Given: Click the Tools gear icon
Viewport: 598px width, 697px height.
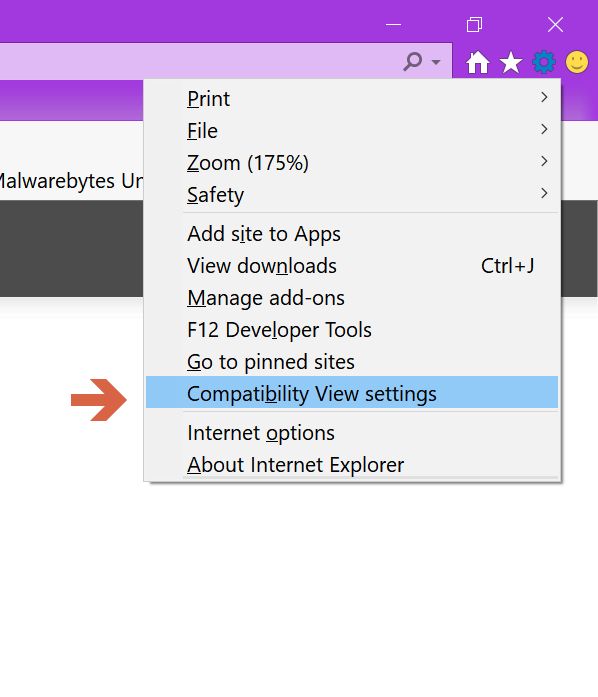Looking at the screenshot, I should point(544,62).
